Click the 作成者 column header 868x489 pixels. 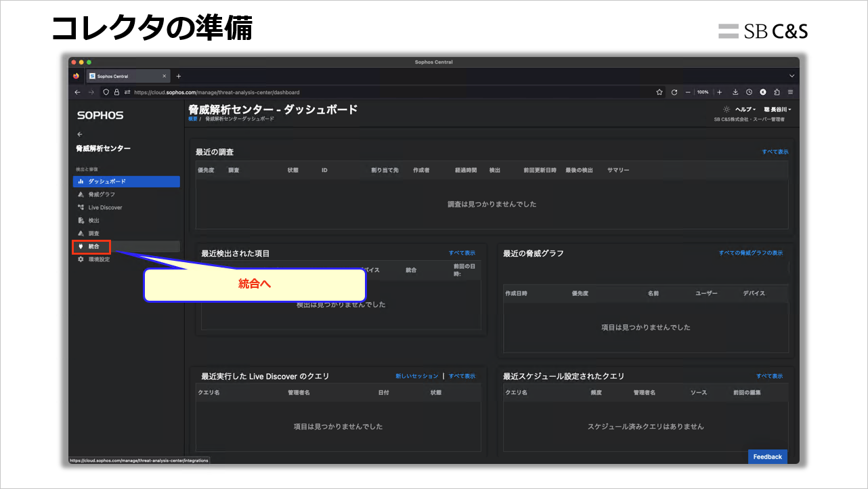(x=421, y=170)
